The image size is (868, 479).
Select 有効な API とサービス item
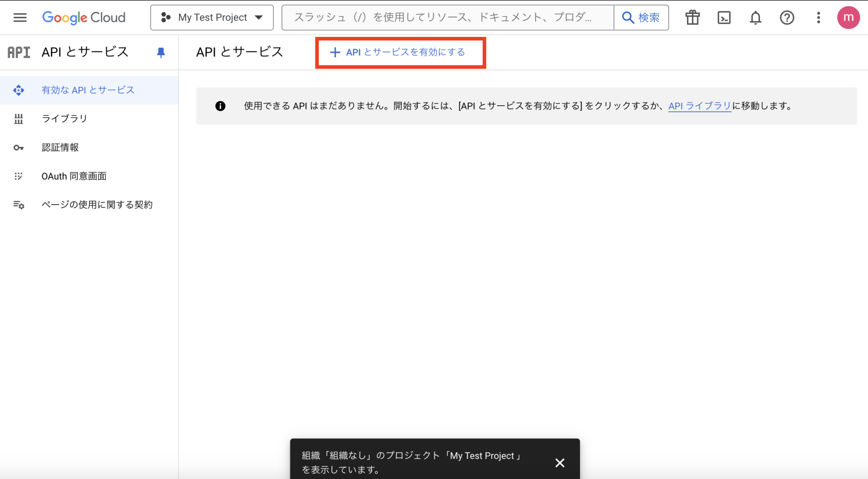click(x=88, y=90)
